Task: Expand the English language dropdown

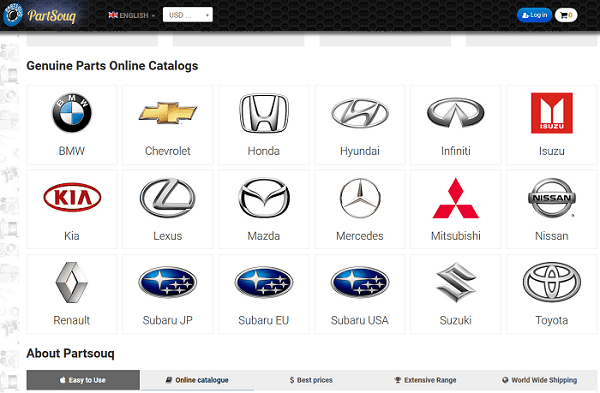Action: (132, 15)
